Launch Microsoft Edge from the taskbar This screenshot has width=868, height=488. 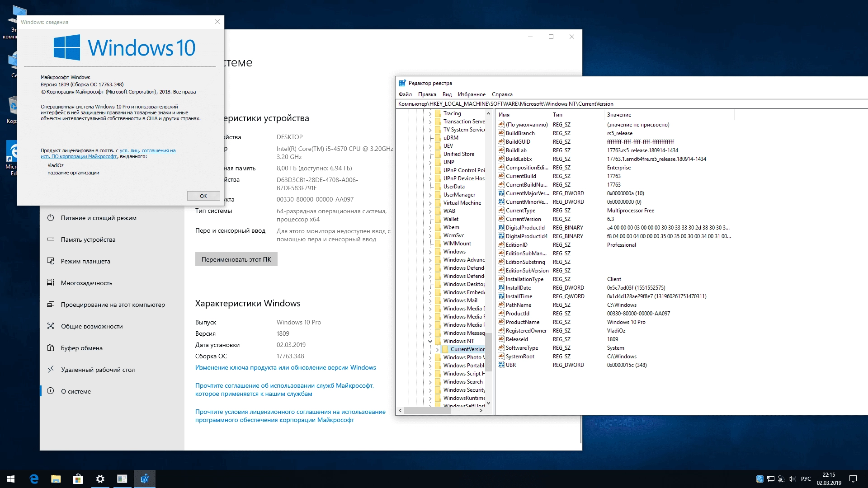[34, 479]
